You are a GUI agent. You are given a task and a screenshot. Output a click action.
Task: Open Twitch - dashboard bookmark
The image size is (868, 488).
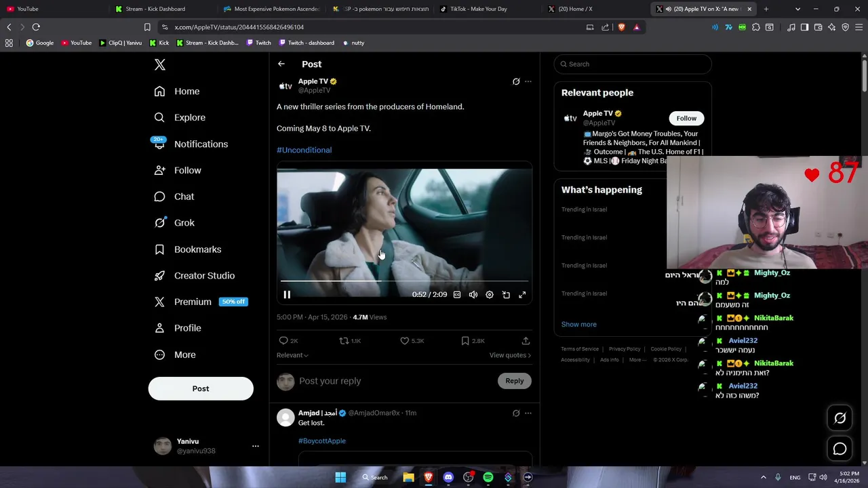[x=306, y=43]
